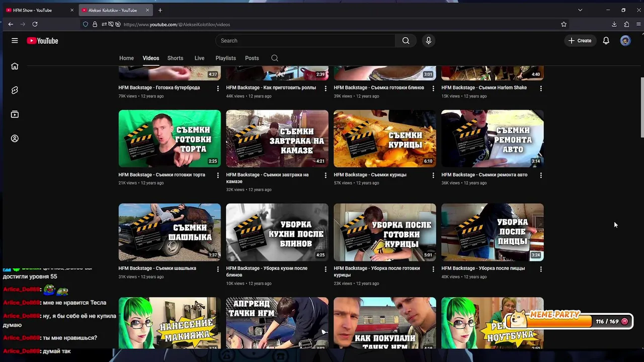This screenshot has height=362, width=644.
Task: Play Уборка после пиццы thumbnail
Action: (493, 232)
